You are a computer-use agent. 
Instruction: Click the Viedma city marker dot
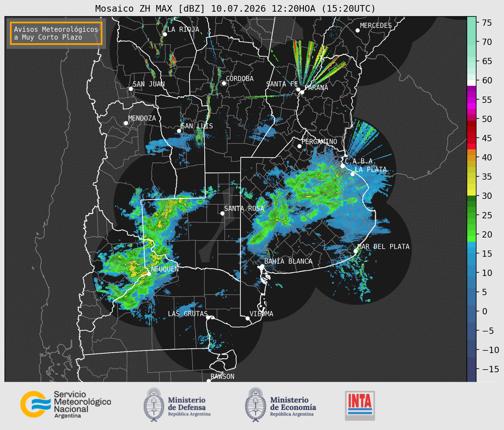(247, 318)
